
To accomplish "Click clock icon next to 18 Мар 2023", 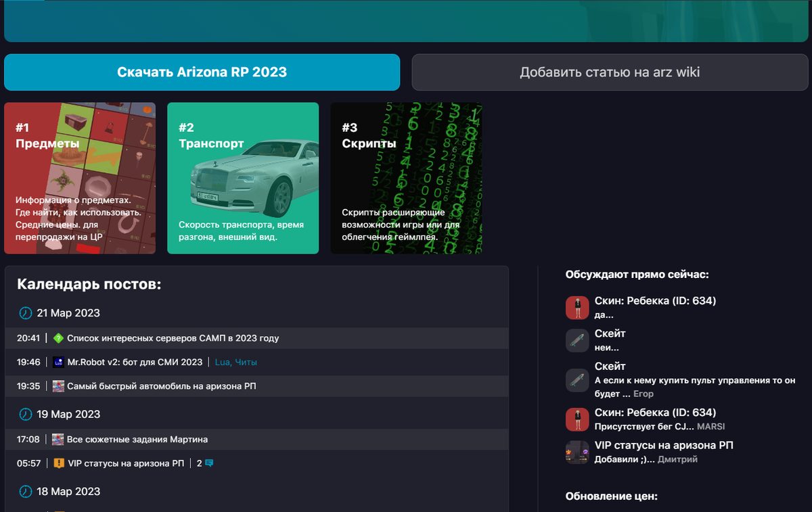I will click(x=25, y=492).
